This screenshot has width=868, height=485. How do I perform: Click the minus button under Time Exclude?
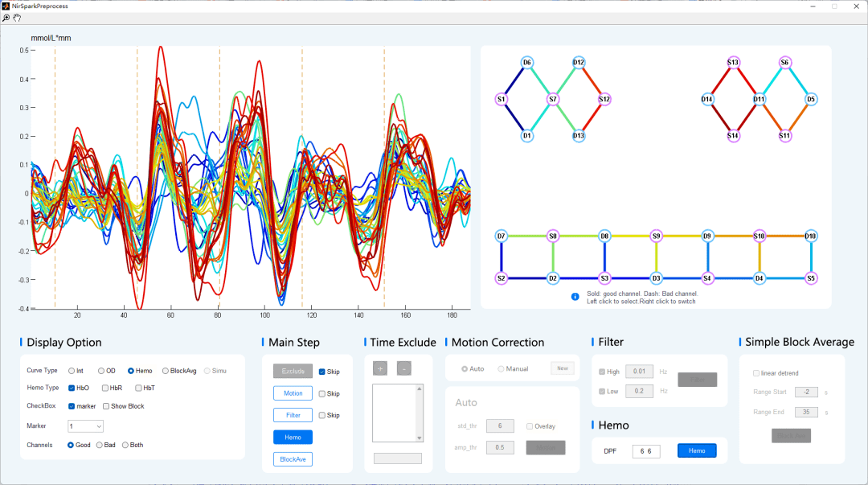403,368
